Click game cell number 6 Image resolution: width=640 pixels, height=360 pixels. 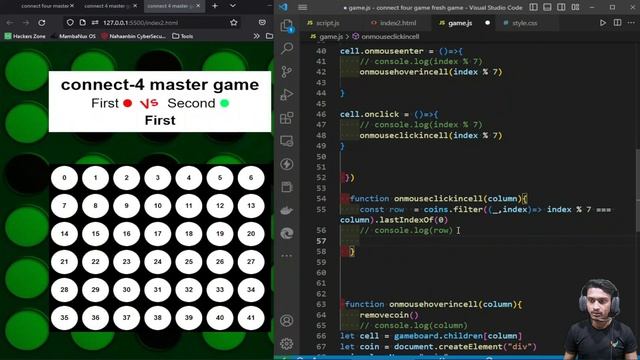[x=251, y=178]
